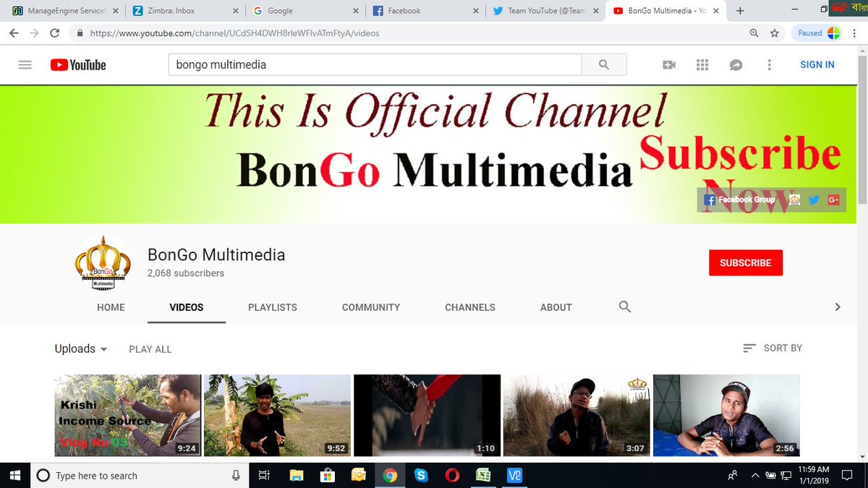This screenshot has width=868, height=488.
Task: Open the messages share arrow icon
Action: [736, 64]
